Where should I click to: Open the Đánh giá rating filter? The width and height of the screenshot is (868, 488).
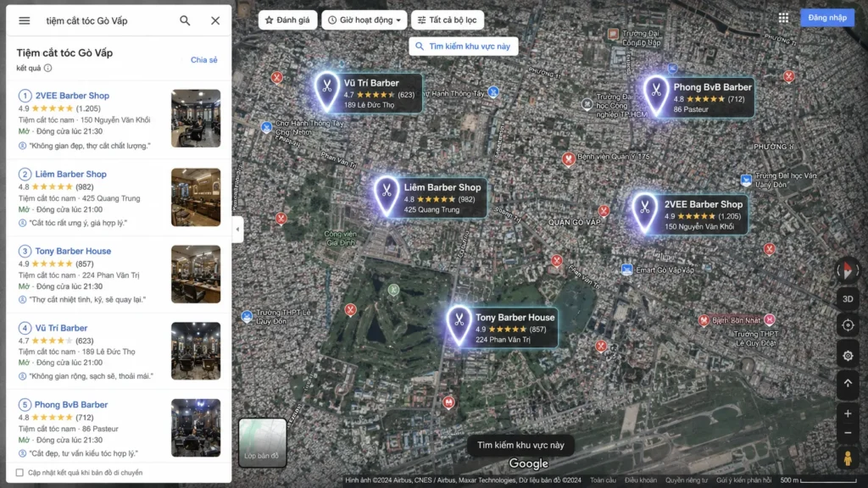coord(287,20)
